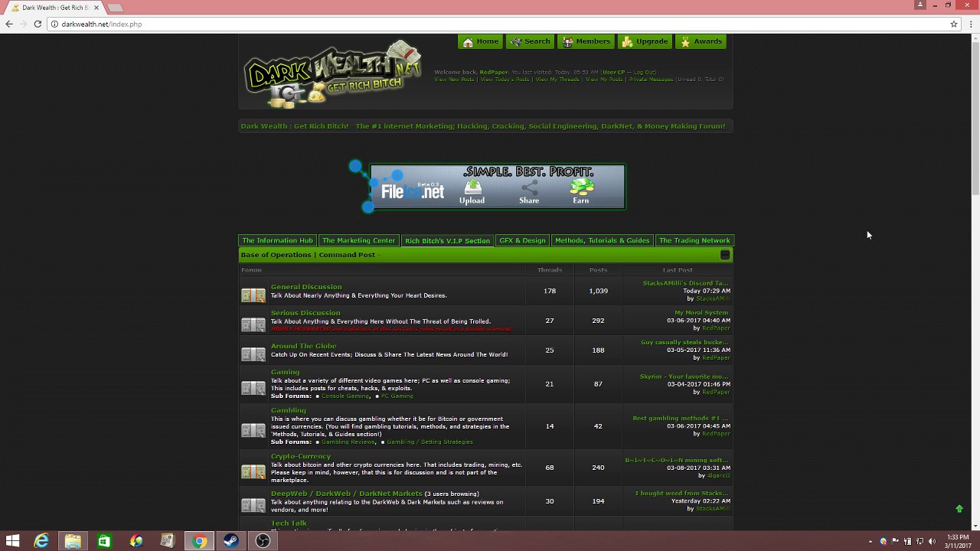Viewport: 980px width, 551px height.
Task: Go back with the browser back arrow
Action: pos(9,24)
